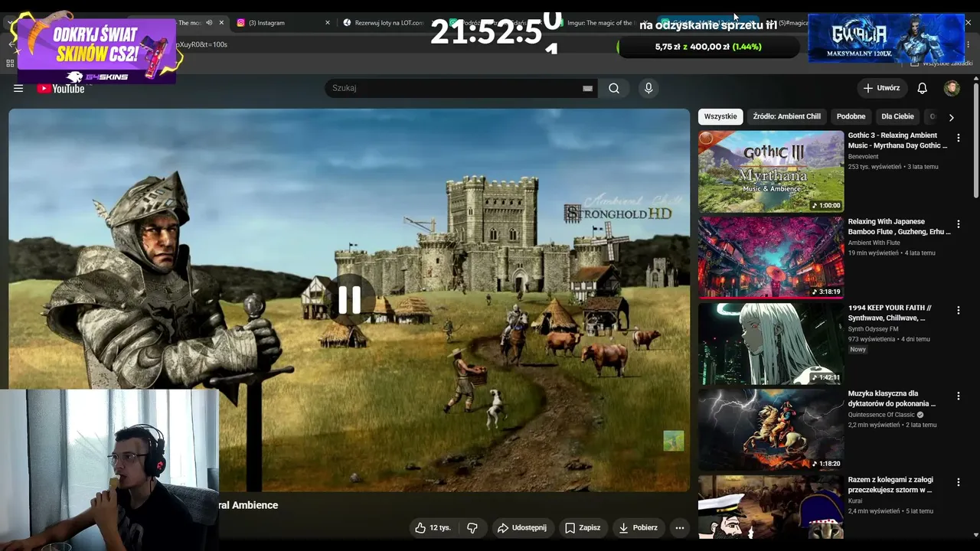The image size is (980, 551).
Task: Visit the Quintessence Of Classic channel
Action: click(x=881, y=415)
